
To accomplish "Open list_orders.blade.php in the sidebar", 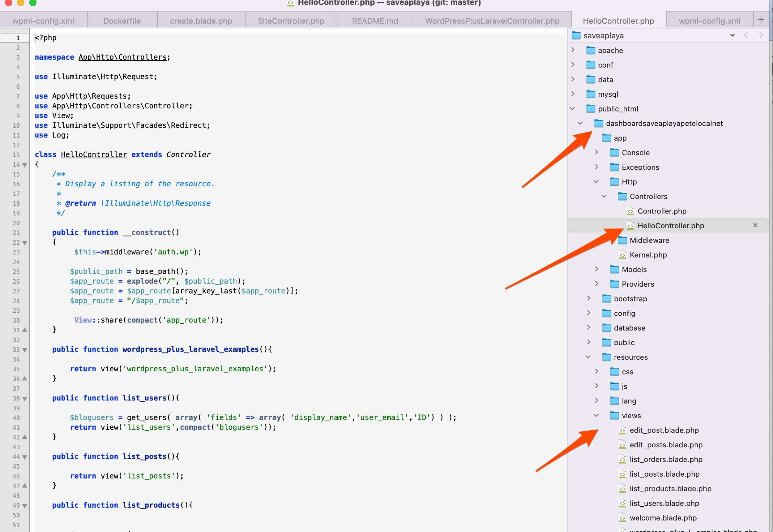I will coord(666,459).
